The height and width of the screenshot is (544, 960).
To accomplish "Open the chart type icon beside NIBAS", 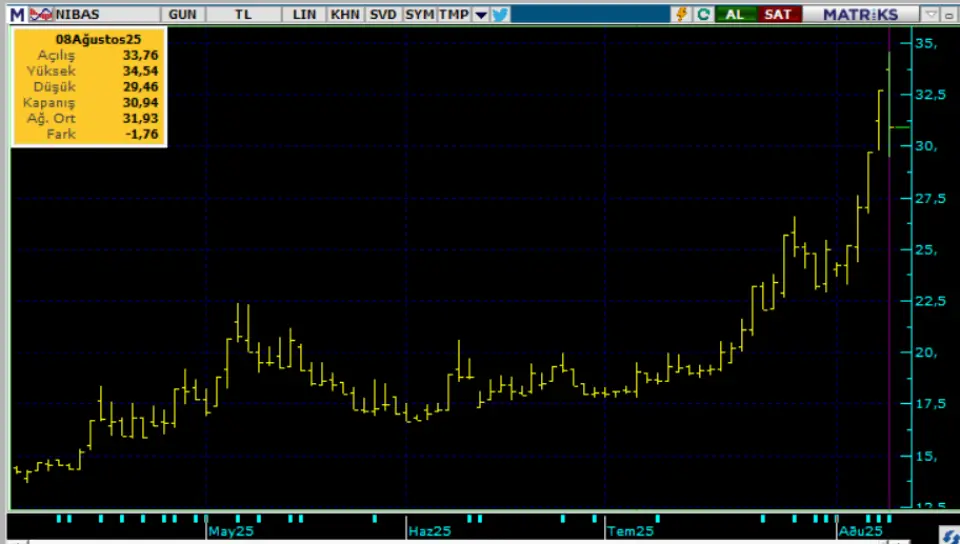I will [x=41, y=14].
